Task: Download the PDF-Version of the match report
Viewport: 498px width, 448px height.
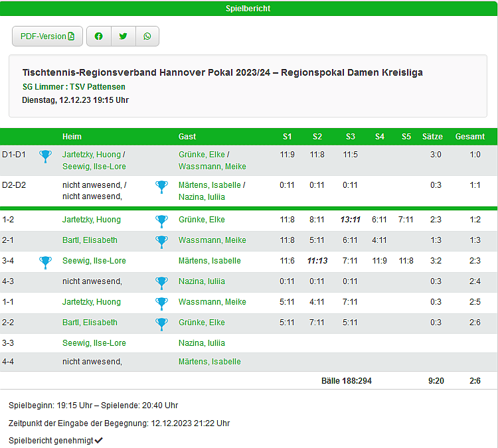Action: [x=47, y=37]
